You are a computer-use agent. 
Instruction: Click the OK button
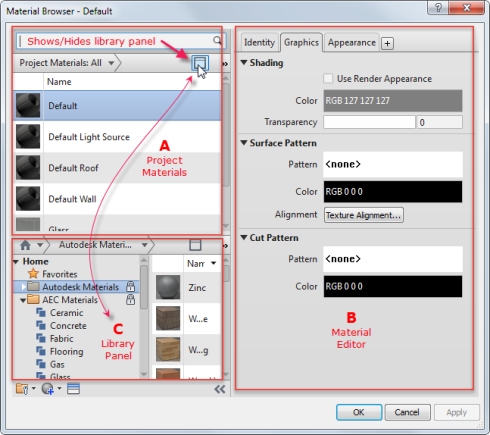pos(359,412)
